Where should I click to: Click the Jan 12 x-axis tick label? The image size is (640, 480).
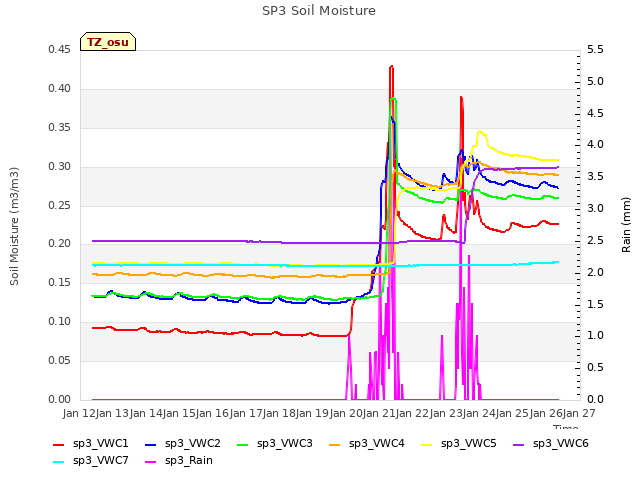tap(80, 413)
